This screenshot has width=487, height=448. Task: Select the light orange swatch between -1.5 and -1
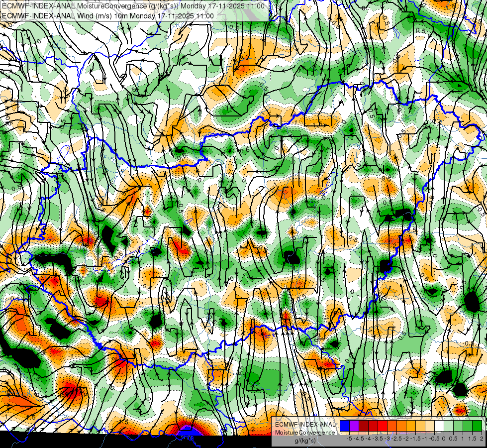(420, 426)
